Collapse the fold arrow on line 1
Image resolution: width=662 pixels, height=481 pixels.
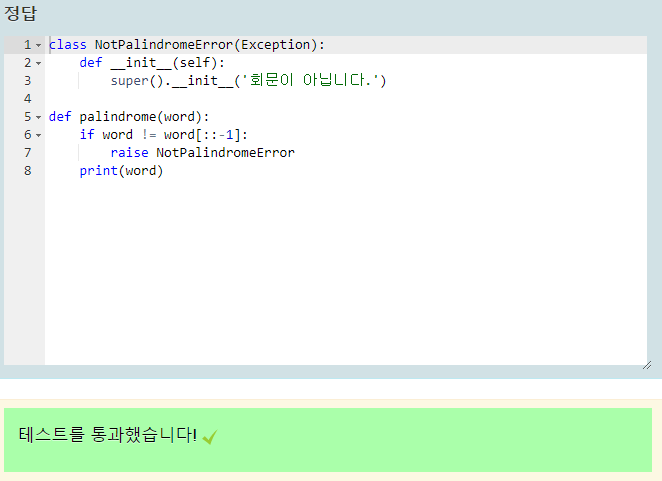pos(38,45)
